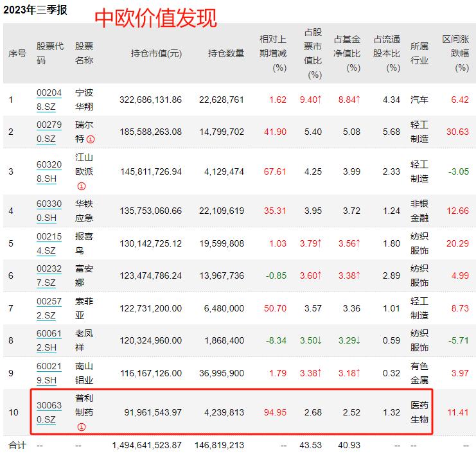Select stock name 索菲亚
This screenshot has height=454, width=476.
[x=84, y=308]
